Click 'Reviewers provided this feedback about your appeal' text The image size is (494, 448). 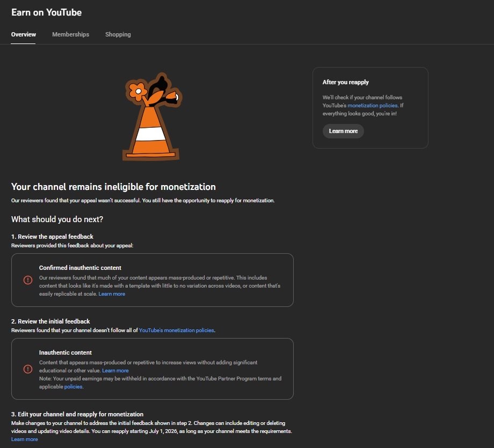pos(72,246)
